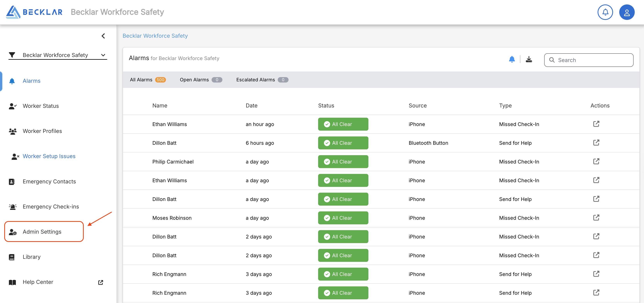This screenshot has height=303, width=644.
Task: Click the Name column header
Action: tap(160, 106)
